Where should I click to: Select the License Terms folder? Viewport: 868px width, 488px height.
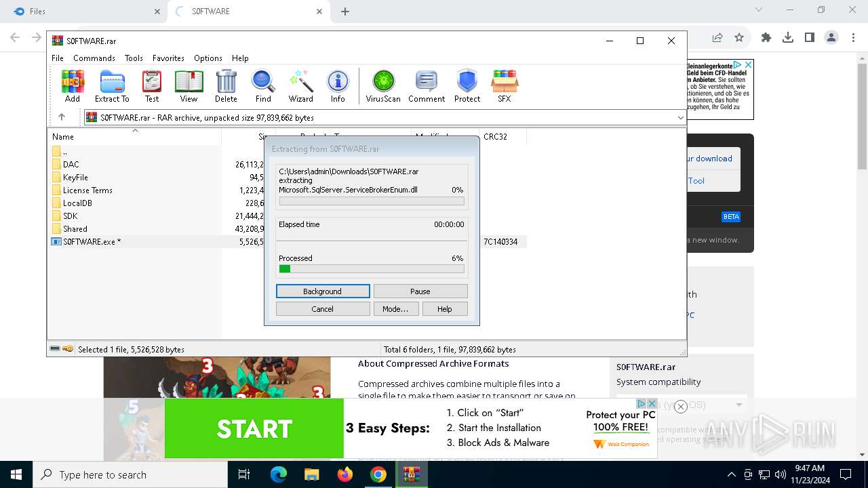point(87,190)
